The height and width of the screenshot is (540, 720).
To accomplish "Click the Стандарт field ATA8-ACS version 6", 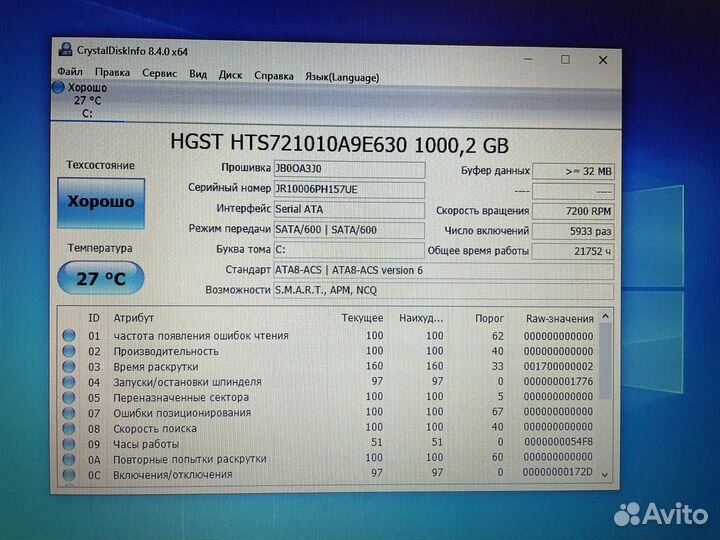I will coord(444,270).
